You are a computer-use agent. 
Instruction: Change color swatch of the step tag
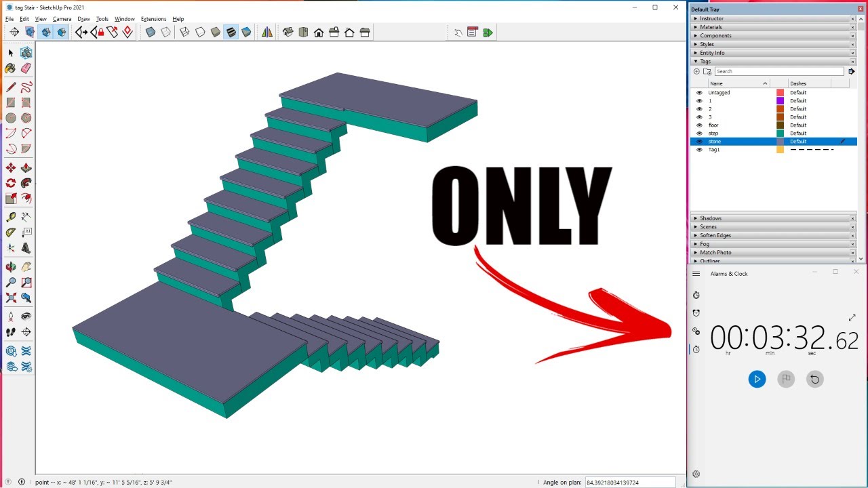pyautogui.click(x=781, y=134)
